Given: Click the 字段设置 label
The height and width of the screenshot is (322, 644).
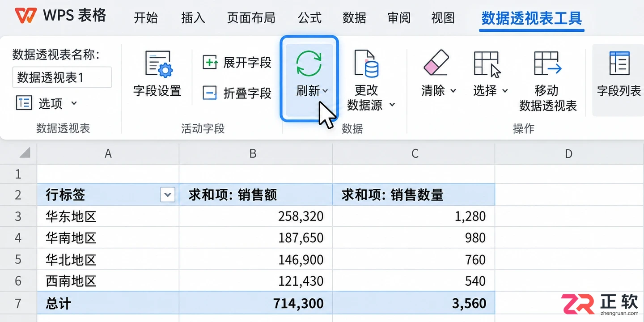Looking at the screenshot, I should coord(157,91).
